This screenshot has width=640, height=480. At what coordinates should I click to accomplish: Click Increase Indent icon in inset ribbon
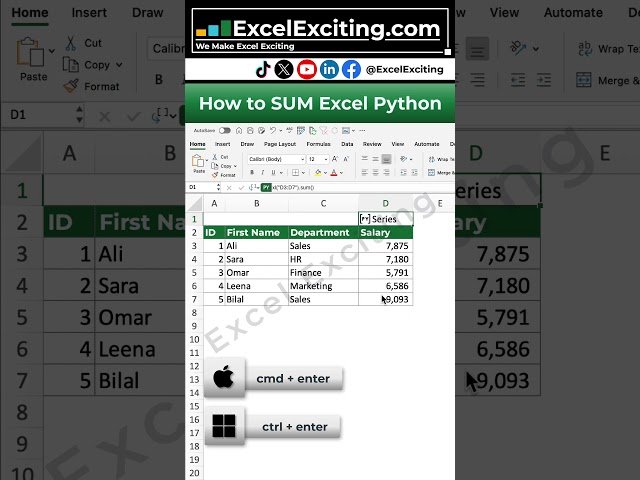(x=414, y=172)
